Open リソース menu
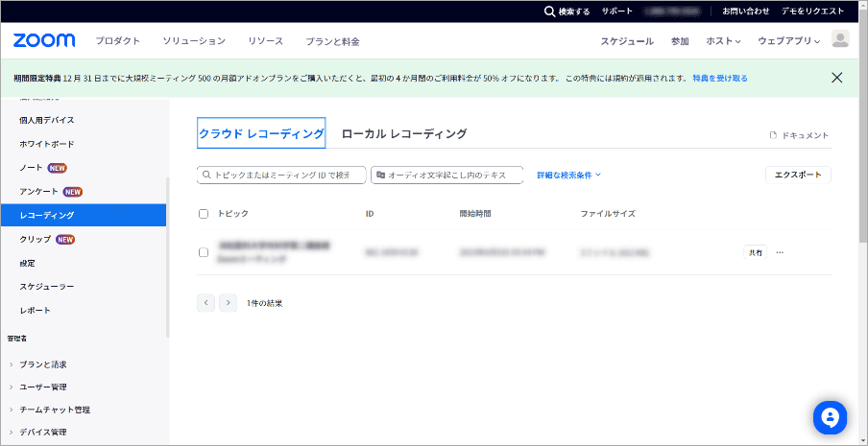Screen dimensions: 868x446 pyautogui.click(x=266, y=41)
